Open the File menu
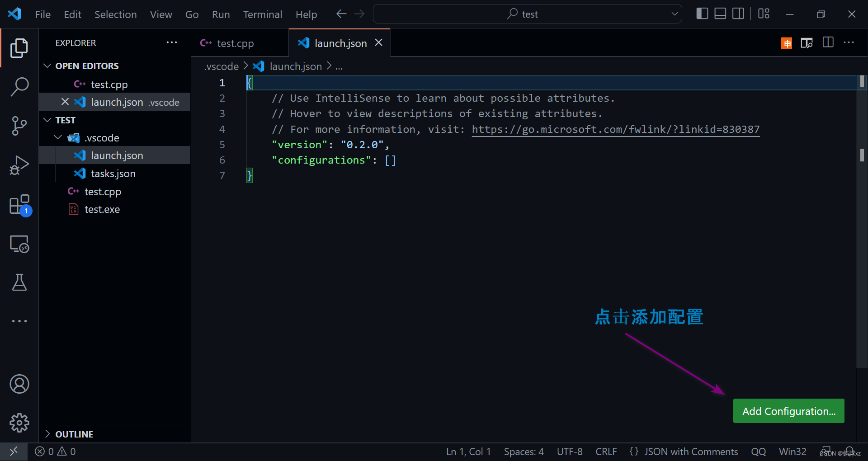The height and width of the screenshot is (461, 868). click(x=43, y=14)
